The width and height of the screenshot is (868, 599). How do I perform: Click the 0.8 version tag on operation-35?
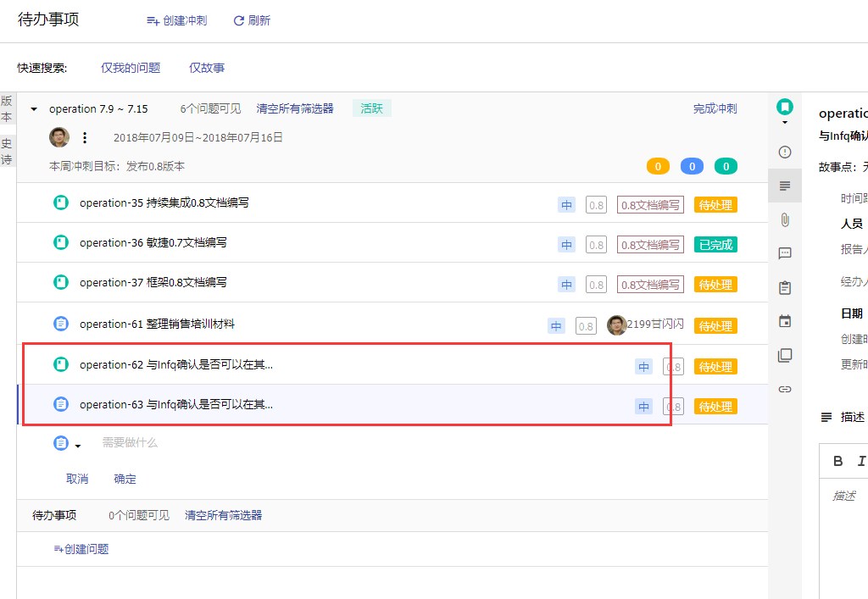coord(596,205)
